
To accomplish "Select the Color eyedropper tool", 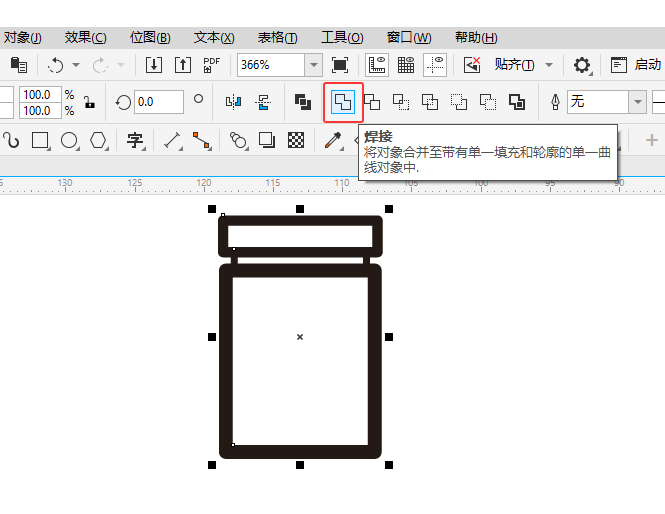I will click(333, 140).
